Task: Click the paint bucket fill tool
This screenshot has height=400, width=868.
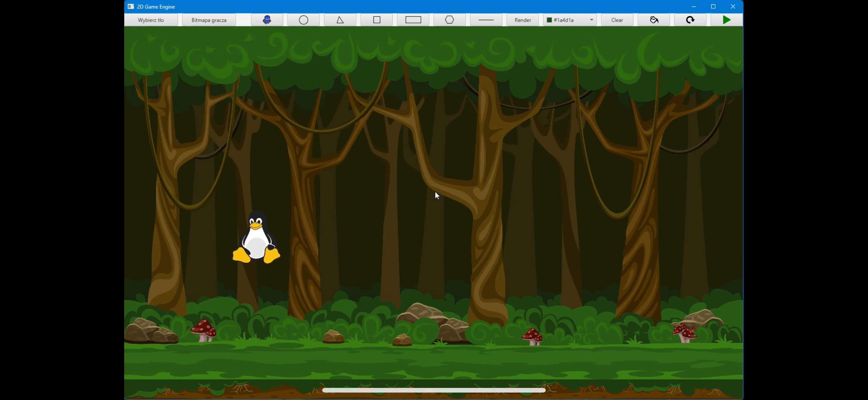Action: tap(654, 20)
